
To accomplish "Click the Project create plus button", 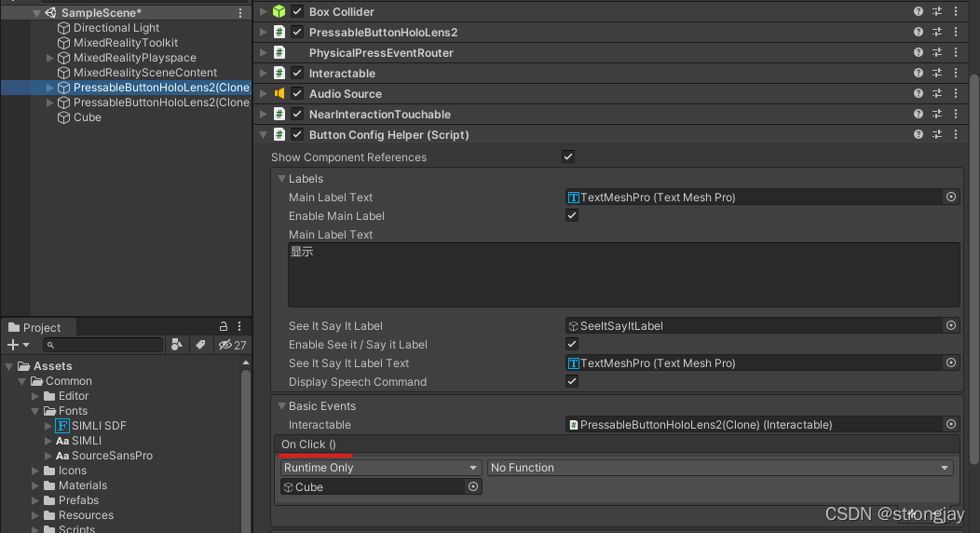I will point(18,345).
